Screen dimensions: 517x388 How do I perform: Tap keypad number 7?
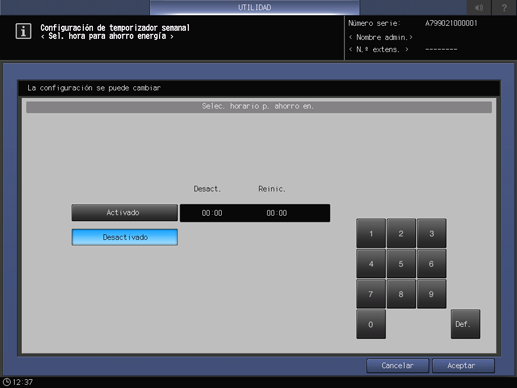[x=371, y=294]
